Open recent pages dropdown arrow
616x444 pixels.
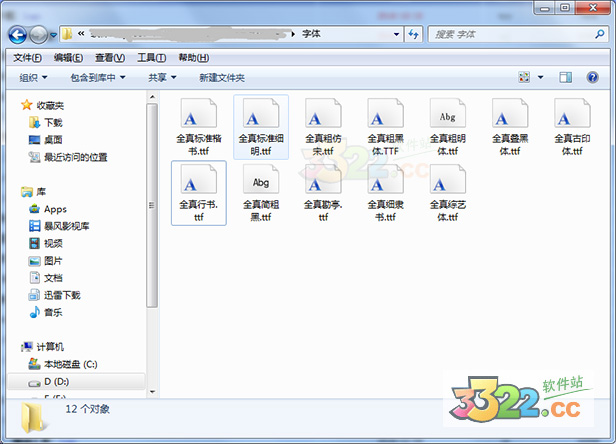53,35
